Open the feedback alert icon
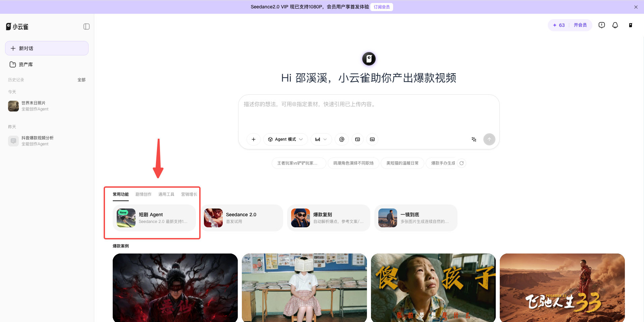 tap(602, 25)
